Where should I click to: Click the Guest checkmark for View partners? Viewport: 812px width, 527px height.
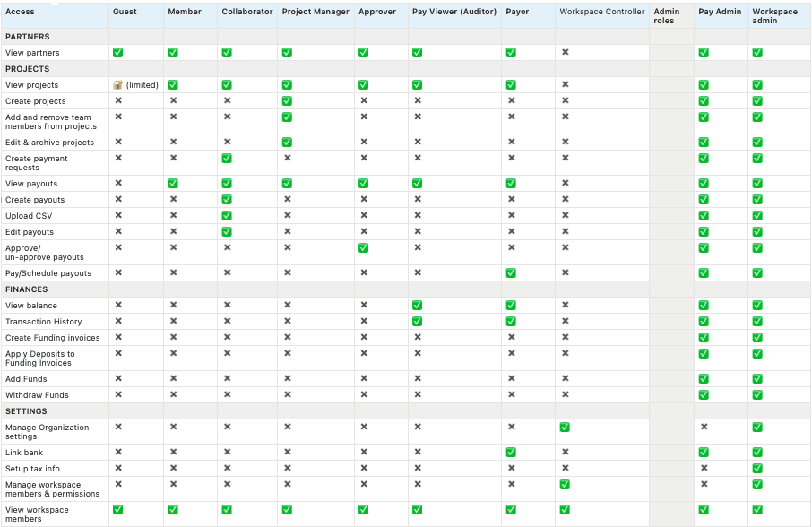click(x=117, y=53)
